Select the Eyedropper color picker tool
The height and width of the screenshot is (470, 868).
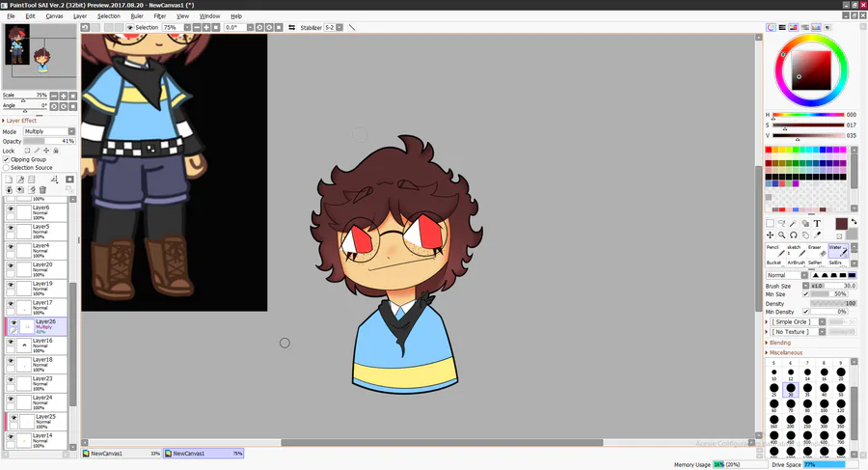tap(817, 235)
